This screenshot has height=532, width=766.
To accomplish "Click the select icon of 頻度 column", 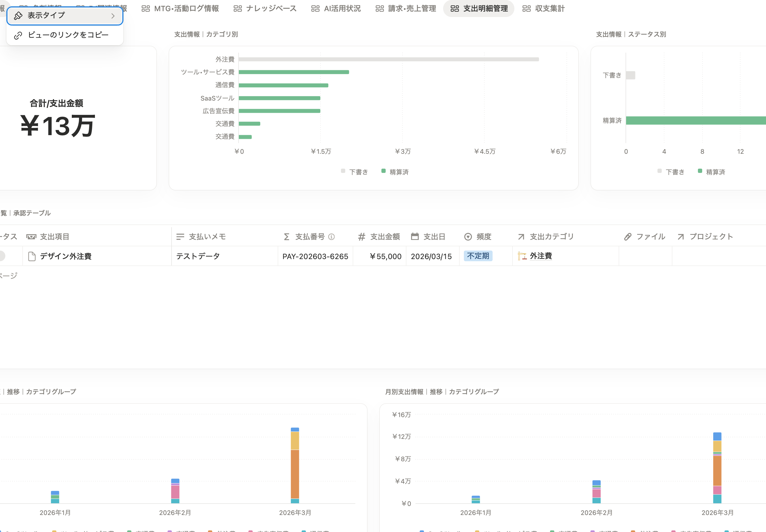I will click(468, 237).
